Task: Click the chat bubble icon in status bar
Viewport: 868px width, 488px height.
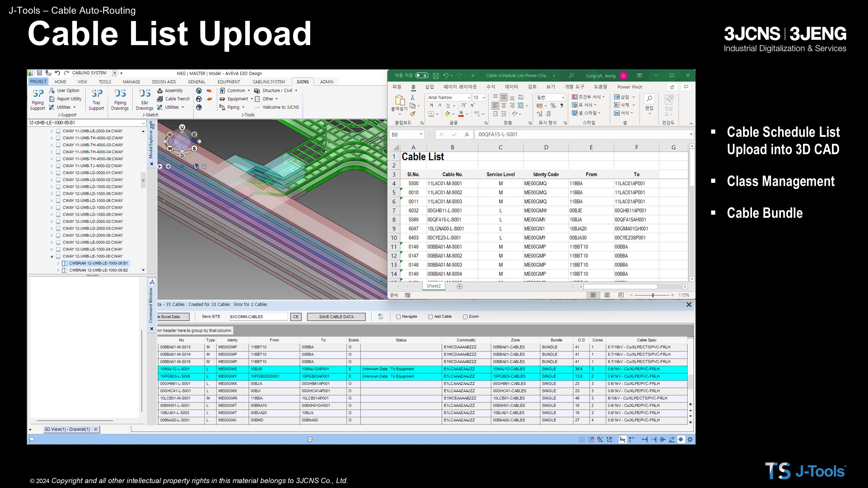Action: pyautogui.click(x=310, y=439)
